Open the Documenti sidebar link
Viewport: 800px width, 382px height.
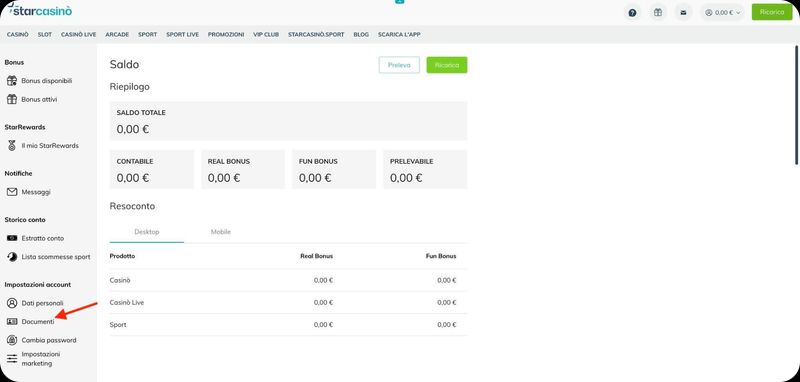(38, 322)
